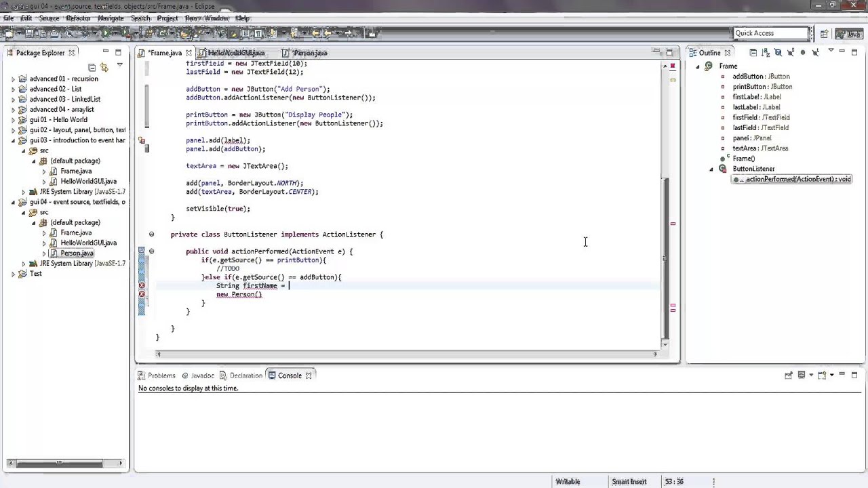Toggle Hide Fields in Outline view
Viewport: 868px width, 488px height.
pos(778,52)
